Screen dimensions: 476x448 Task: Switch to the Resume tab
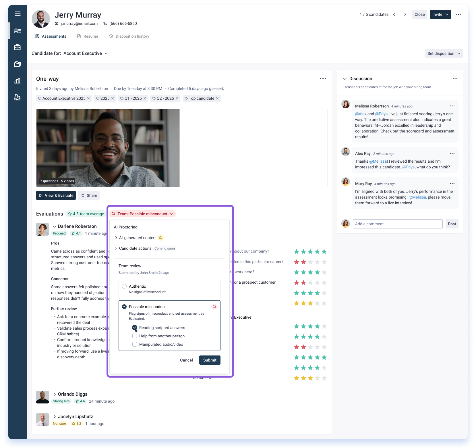pos(88,36)
